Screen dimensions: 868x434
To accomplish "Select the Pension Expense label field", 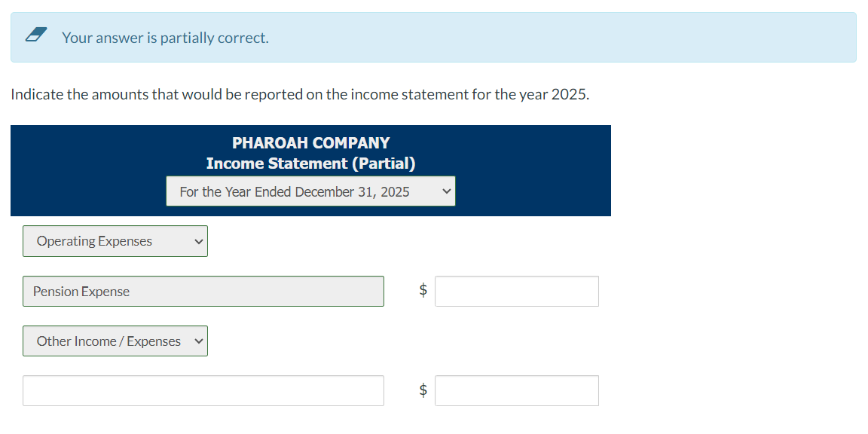I will pos(203,291).
